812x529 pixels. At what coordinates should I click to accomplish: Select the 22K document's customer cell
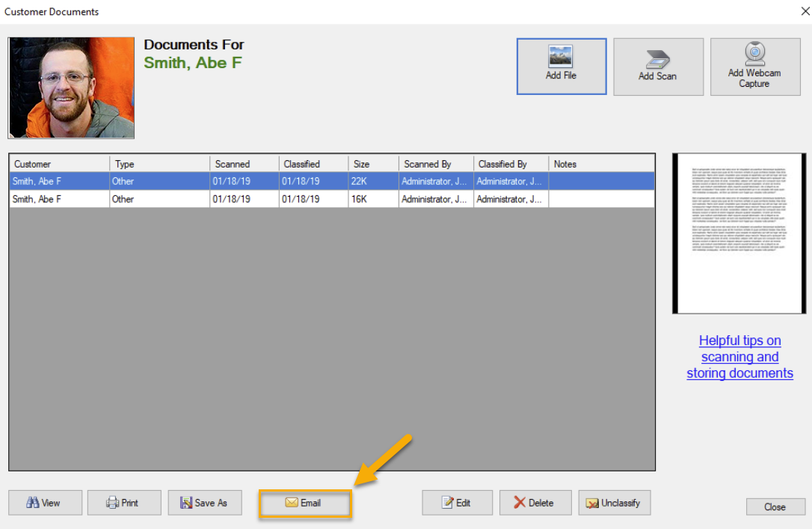(59, 181)
